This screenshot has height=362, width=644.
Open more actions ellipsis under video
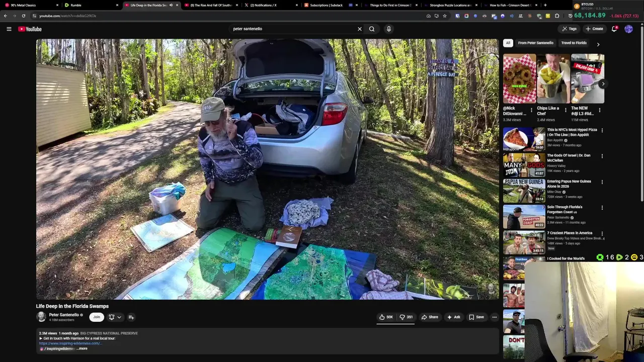tap(494, 317)
